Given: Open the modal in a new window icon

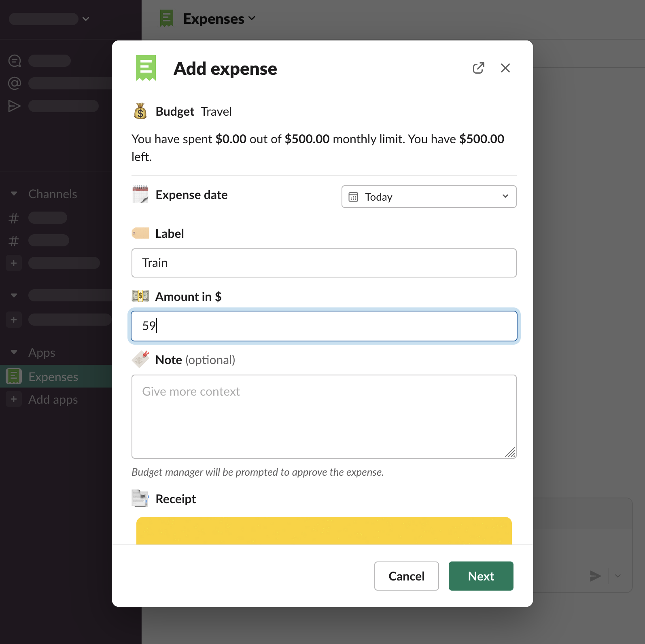Looking at the screenshot, I should click(x=478, y=68).
